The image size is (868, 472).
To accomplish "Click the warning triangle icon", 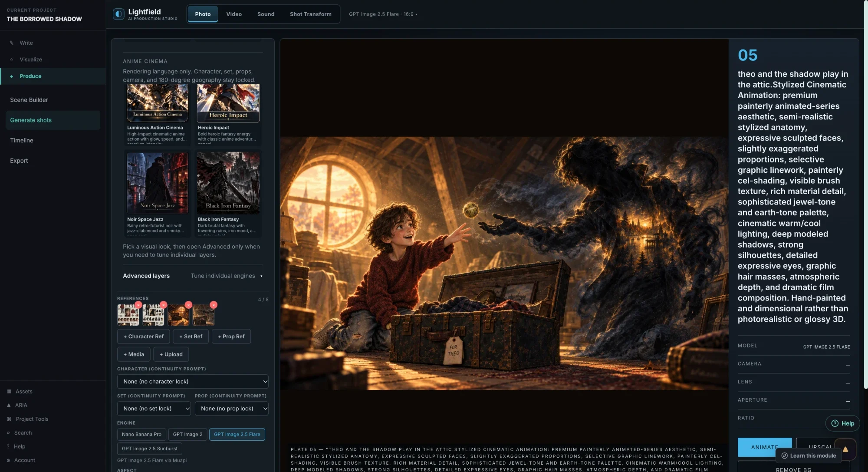I will [x=845, y=449].
